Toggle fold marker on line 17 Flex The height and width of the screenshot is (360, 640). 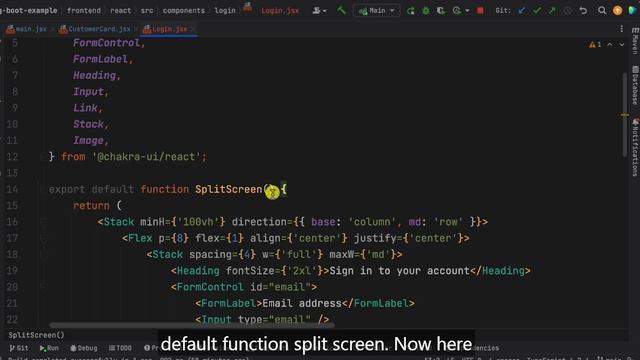point(43,238)
